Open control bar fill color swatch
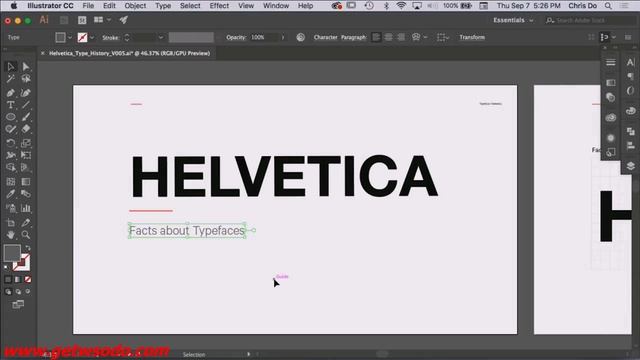The height and width of the screenshot is (360, 640). 60,38
